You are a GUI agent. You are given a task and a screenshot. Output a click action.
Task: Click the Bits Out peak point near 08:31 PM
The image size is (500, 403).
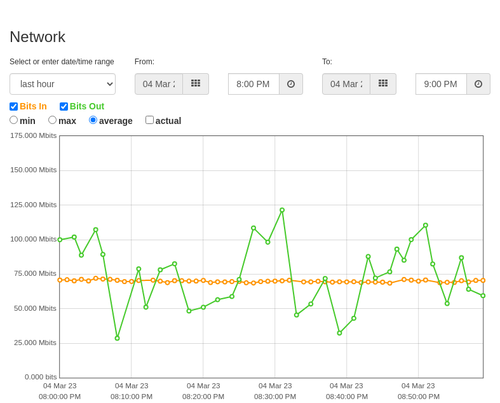pyautogui.click(x=282, y=210)
